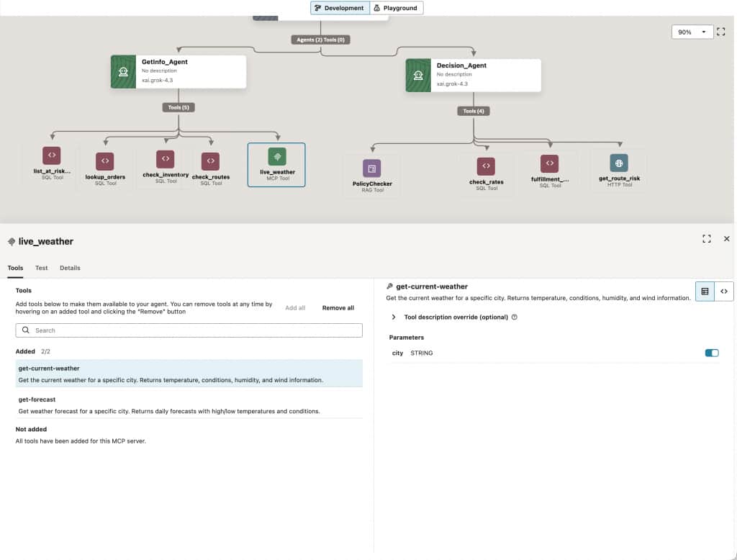The width and height of the screenshot is (737, 560).
Task: Click the Add all button
Action: [x=295, y=308]
